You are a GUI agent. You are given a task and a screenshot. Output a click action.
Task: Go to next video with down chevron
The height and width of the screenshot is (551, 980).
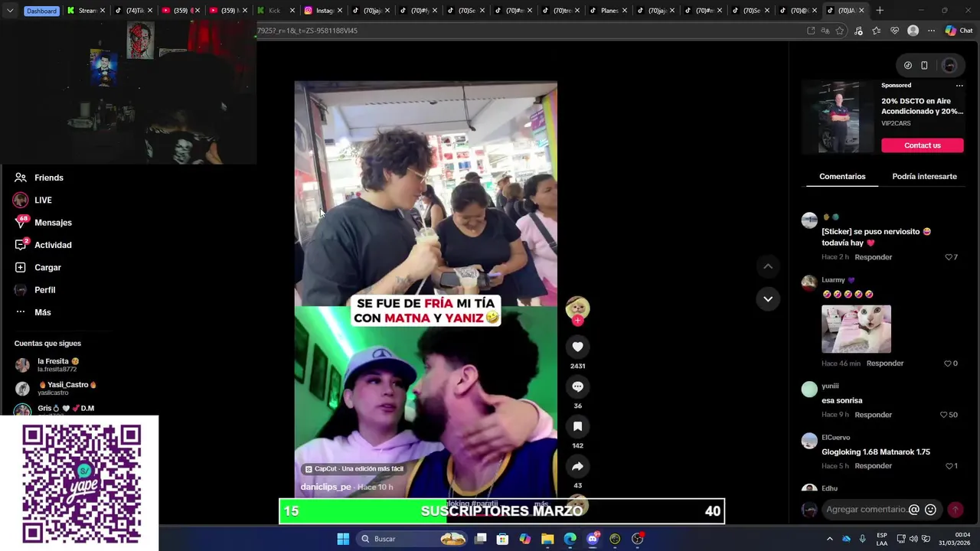(768, 298)
